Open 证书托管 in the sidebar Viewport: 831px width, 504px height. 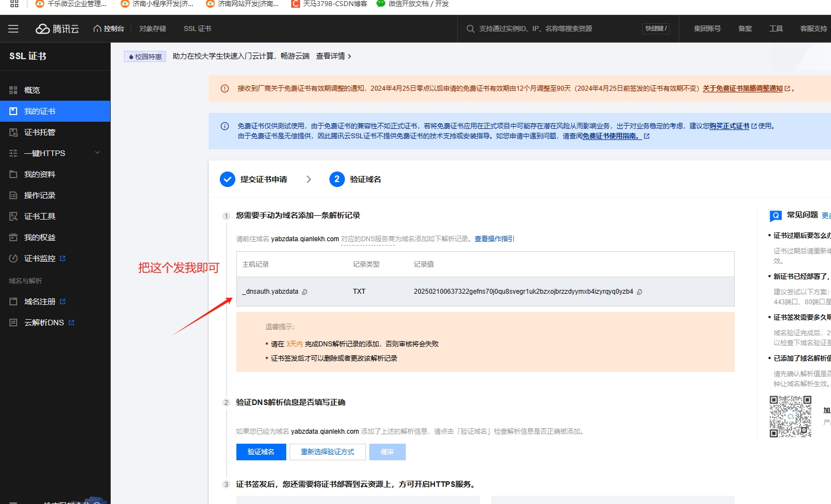point(55,132)
